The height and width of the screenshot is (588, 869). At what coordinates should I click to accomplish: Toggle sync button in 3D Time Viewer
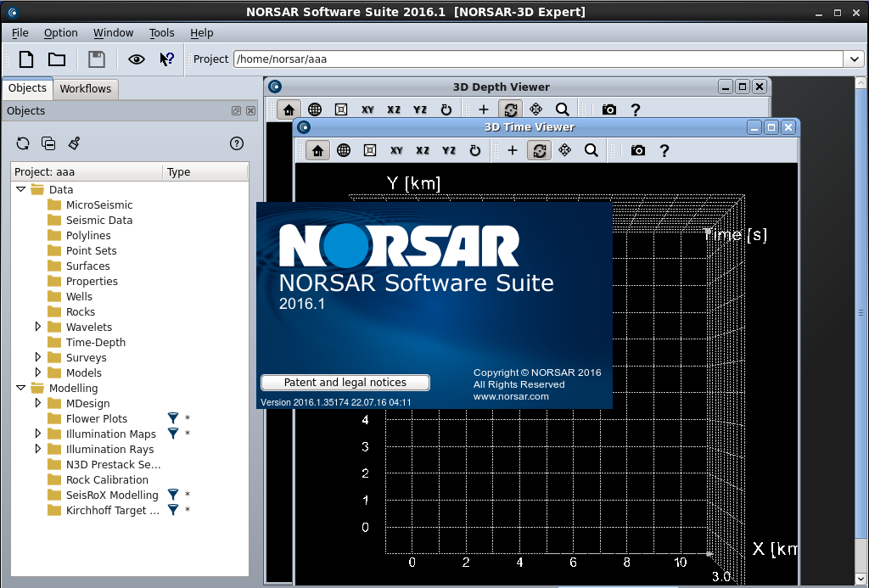(x=539, y=150)
